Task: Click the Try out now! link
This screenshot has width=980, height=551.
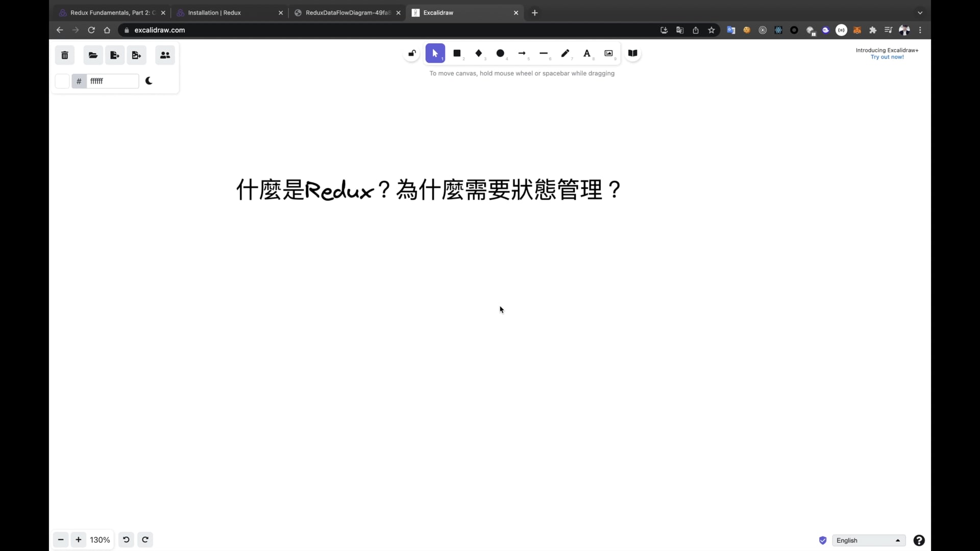Action: [x=888, y=57]
